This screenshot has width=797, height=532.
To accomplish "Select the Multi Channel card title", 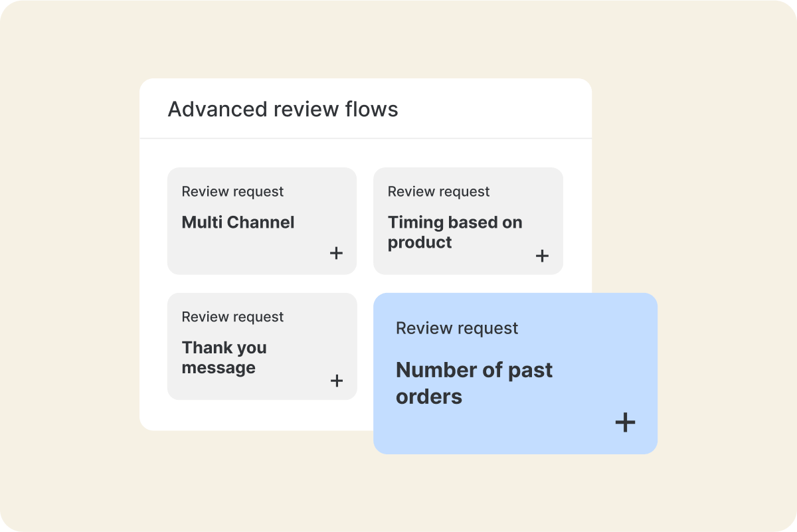I will pyautogui.click(x=238, y=222).
